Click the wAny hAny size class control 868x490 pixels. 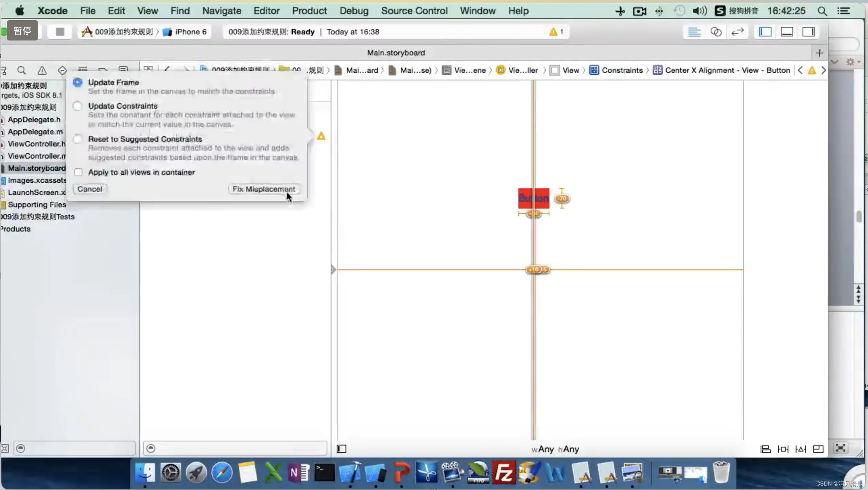pos(555,449)
